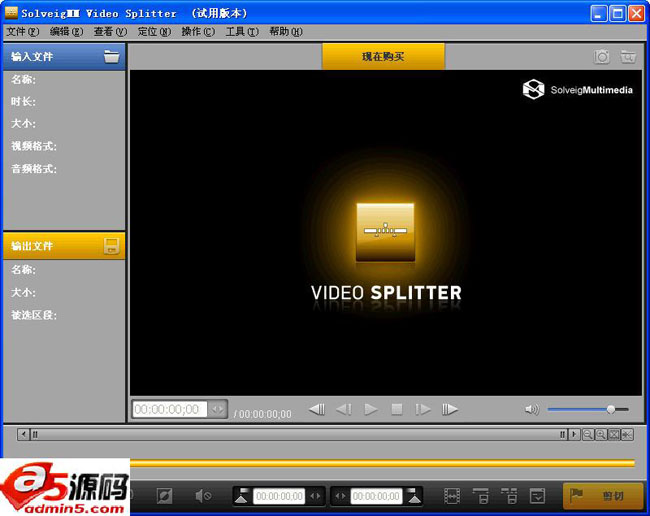Open input file folder icon

[111, 56]
